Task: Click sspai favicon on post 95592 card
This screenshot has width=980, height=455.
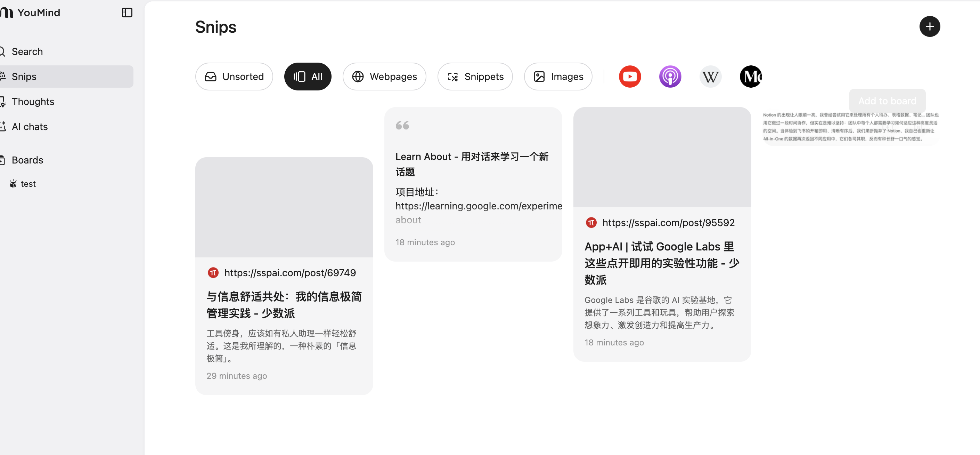Action: coord(591,222)
